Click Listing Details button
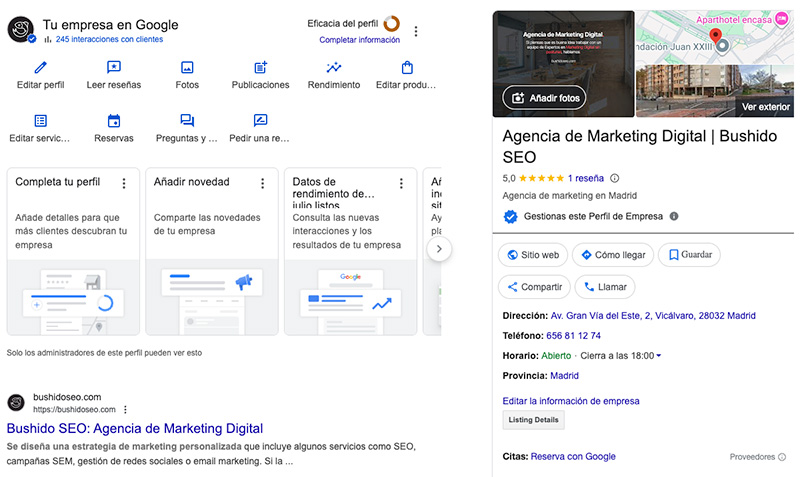 (x=533, y=420)
